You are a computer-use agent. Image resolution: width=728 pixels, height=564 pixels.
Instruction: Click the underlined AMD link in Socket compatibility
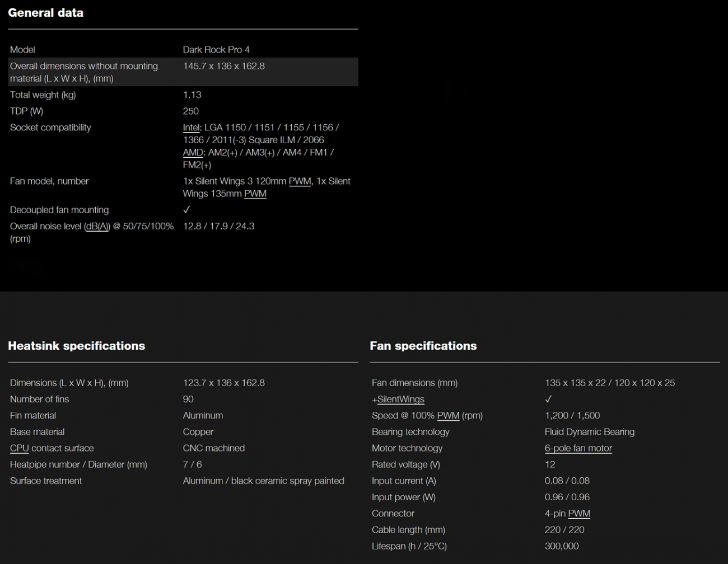pyautogui.click(x=193, y=152)
